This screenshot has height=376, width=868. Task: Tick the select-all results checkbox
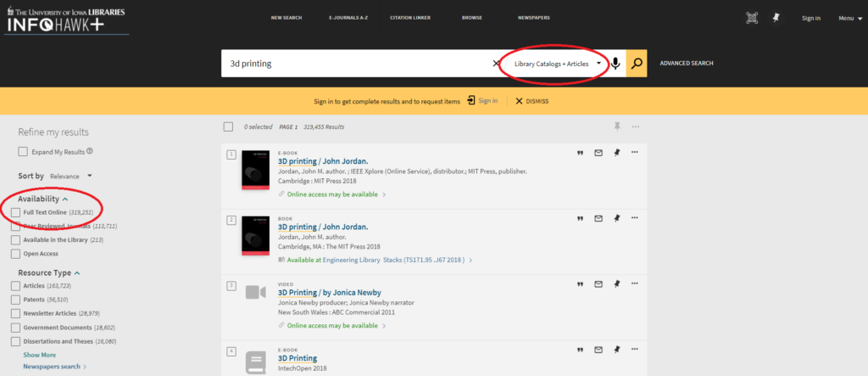[x=228, y=127]
